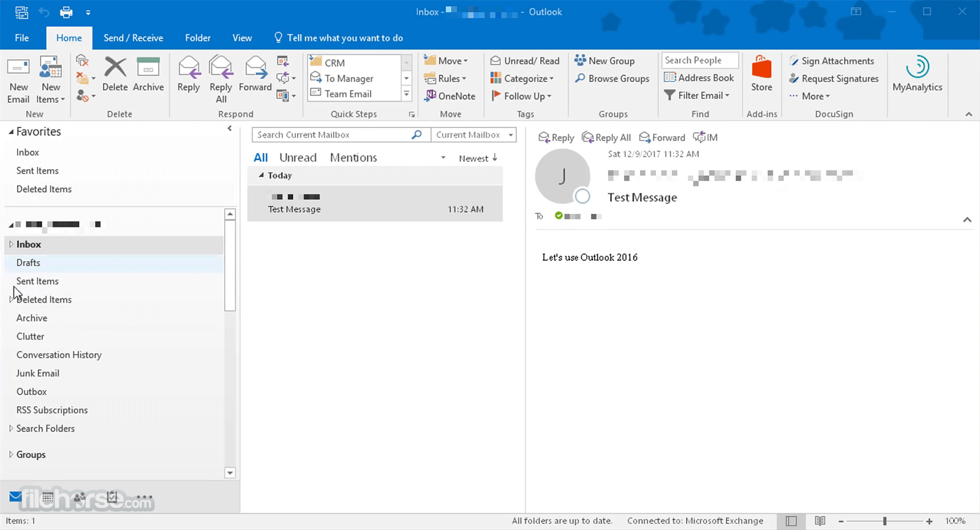Expand the Groups node

[11, 455]
